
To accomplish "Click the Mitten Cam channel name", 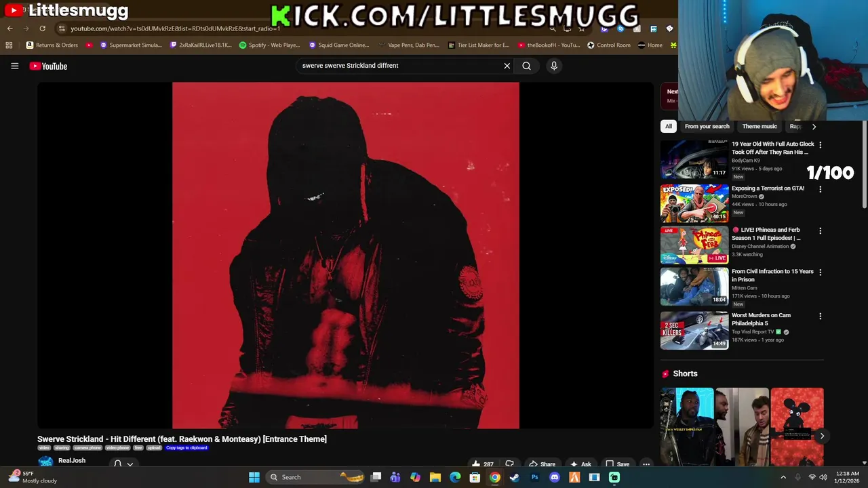I will tap(744, 288).
